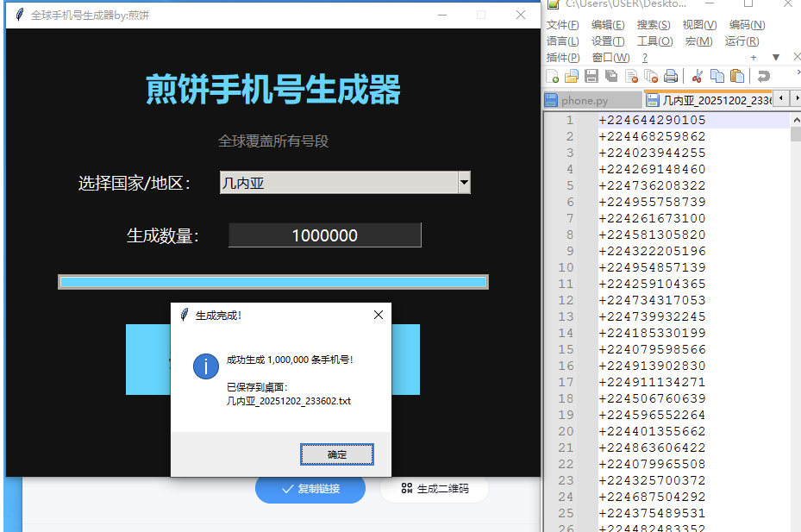Close the current document via toolbar icon
The height and width of the screenshot is (532, 801).
pyautogui.click(x=632, y=76)
